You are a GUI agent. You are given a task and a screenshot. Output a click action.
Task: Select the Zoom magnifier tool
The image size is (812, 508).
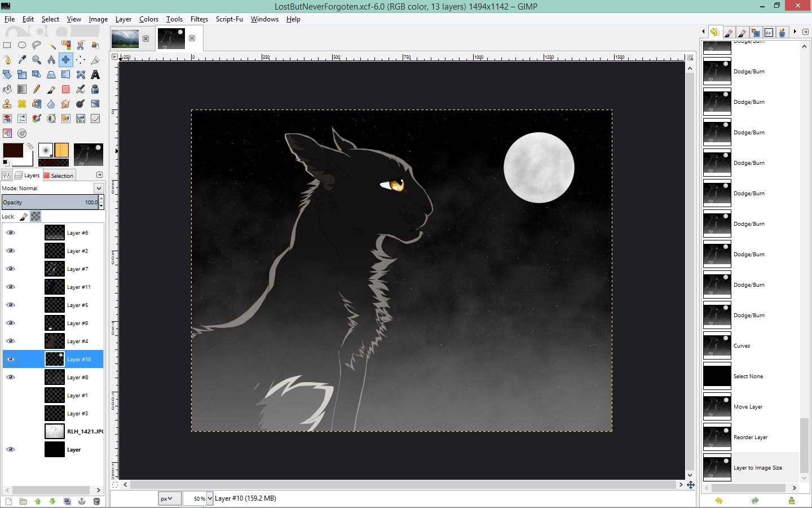coord(37,60)
